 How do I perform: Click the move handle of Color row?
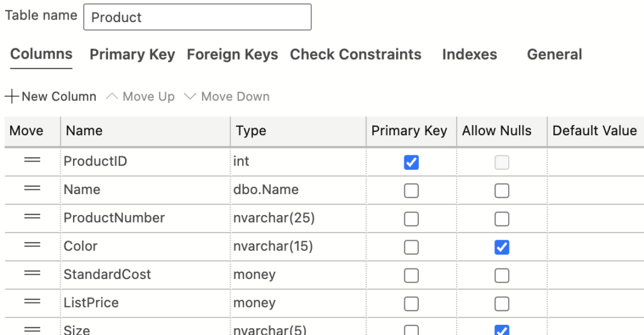coord(33,246)
